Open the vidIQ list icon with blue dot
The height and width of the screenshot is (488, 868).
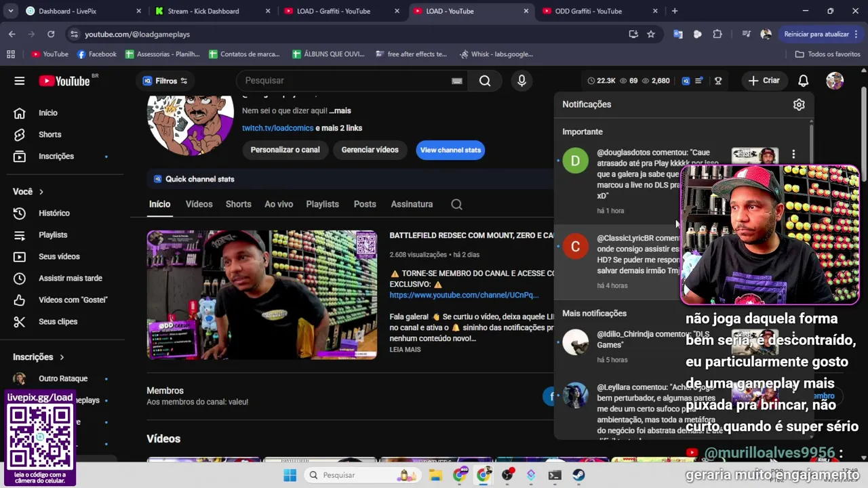(x=700, y=81)
